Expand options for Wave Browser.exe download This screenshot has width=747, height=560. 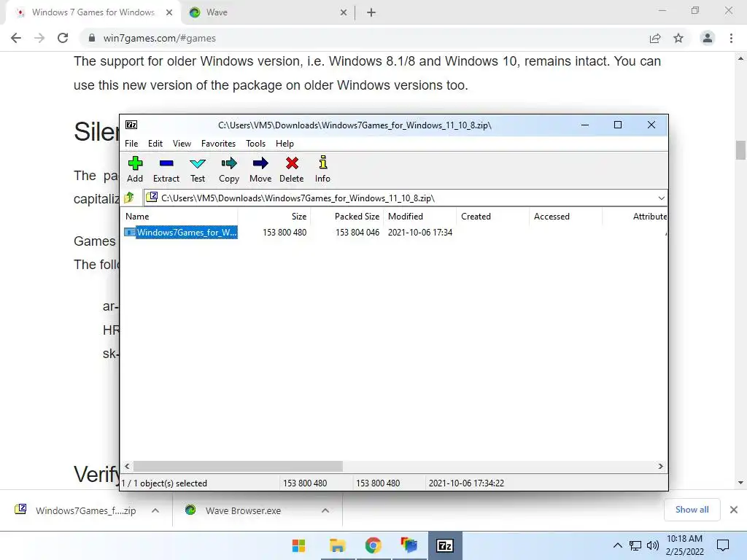(325, 510)
